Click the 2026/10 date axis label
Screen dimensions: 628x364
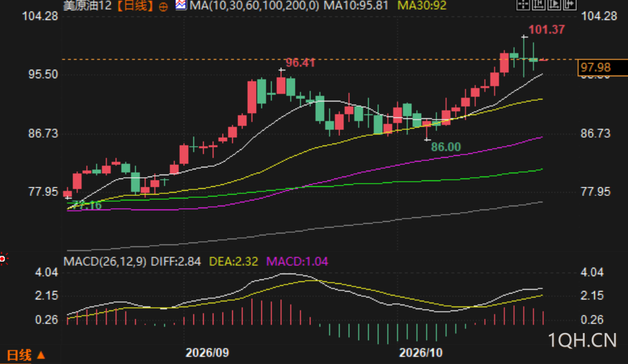(x=421, y=352)
